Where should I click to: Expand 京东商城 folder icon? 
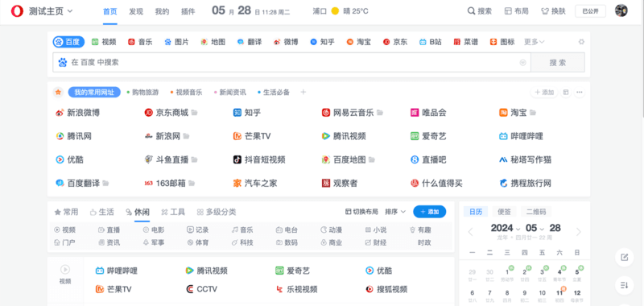click(195, 113)
